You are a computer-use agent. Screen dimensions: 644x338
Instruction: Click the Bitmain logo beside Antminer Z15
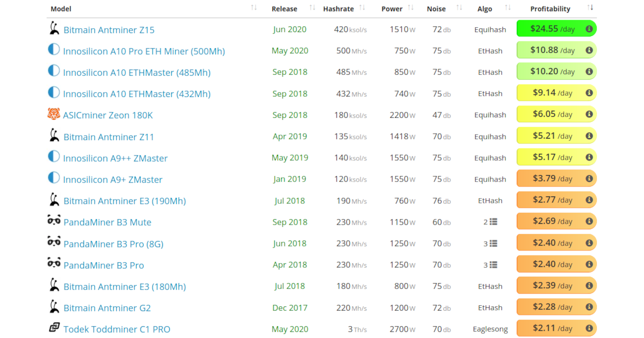coord(54,28)
